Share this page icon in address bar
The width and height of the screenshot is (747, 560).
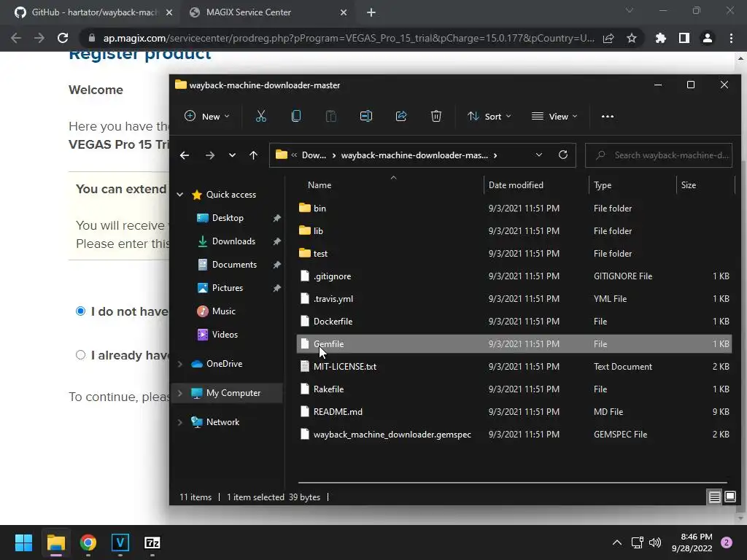[608, 38]
